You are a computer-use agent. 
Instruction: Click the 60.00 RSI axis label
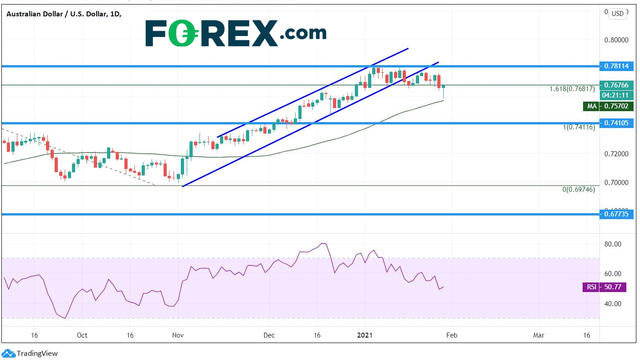coord(613,274)
